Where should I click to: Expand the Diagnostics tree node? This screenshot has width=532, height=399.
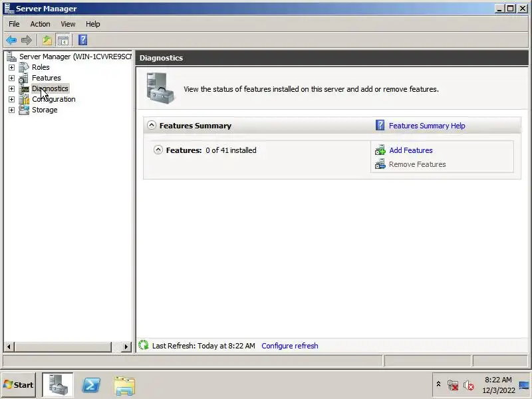point(11,88)
